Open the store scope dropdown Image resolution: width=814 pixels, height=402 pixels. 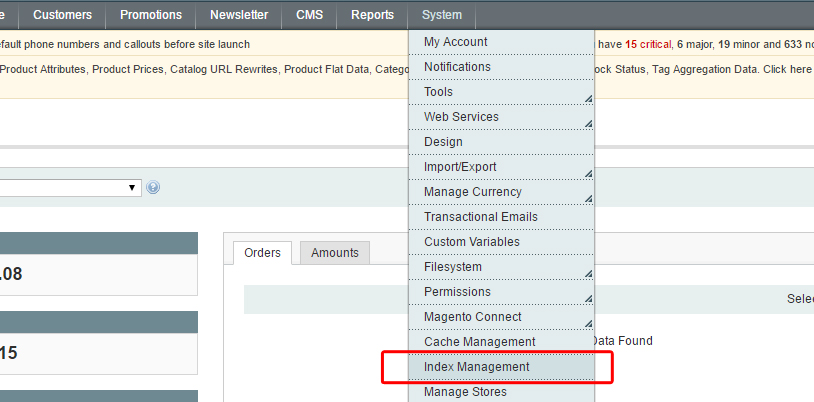tap(70, 187)
